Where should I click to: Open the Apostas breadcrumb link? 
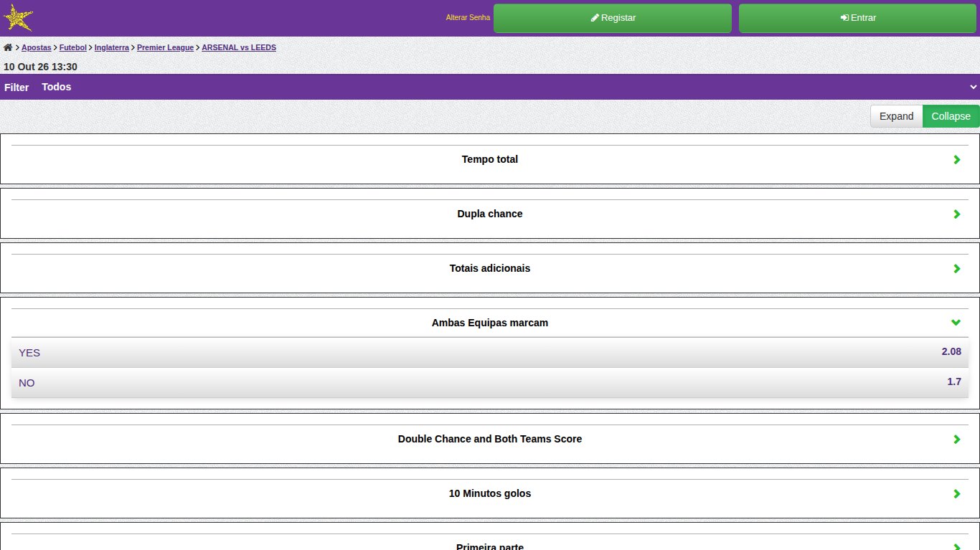pyautogui.click(x=37, y=47)
